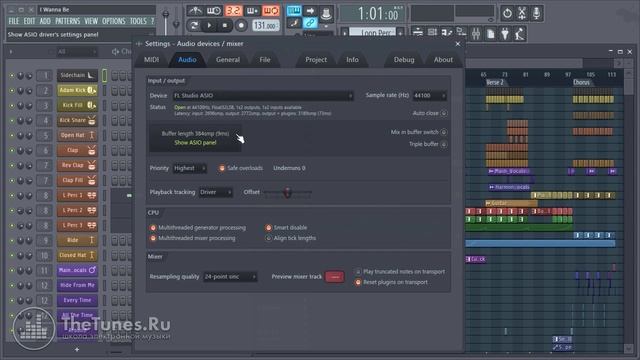
Task: Click the Preview mixer track selector
Action: [335, 277]
